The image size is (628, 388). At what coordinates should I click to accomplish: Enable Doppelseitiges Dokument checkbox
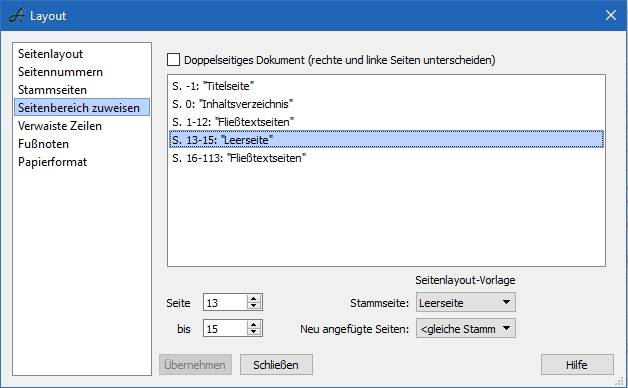tap(173, 60)
